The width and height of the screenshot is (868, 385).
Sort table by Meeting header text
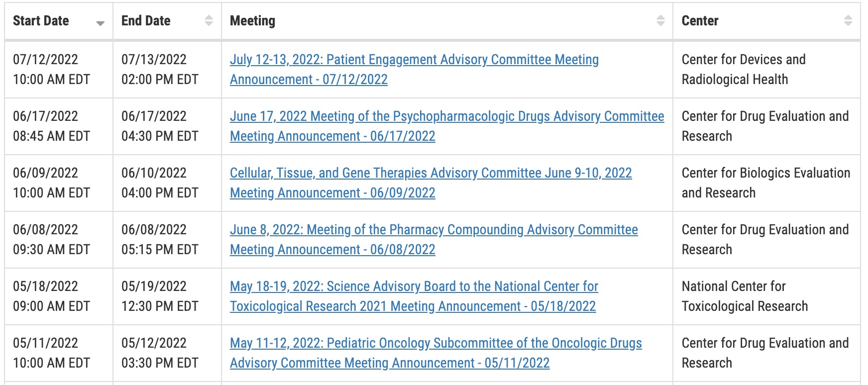click(252, 21)
